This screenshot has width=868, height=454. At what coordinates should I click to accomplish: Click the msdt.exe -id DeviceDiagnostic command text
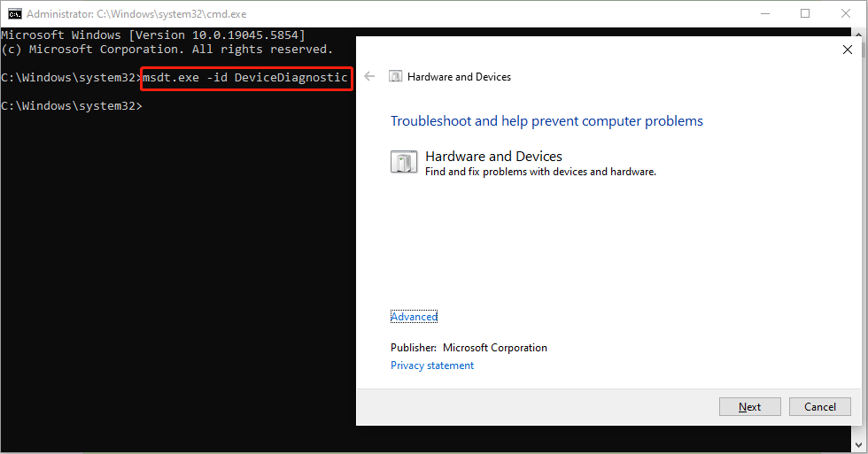coord(245,78)
